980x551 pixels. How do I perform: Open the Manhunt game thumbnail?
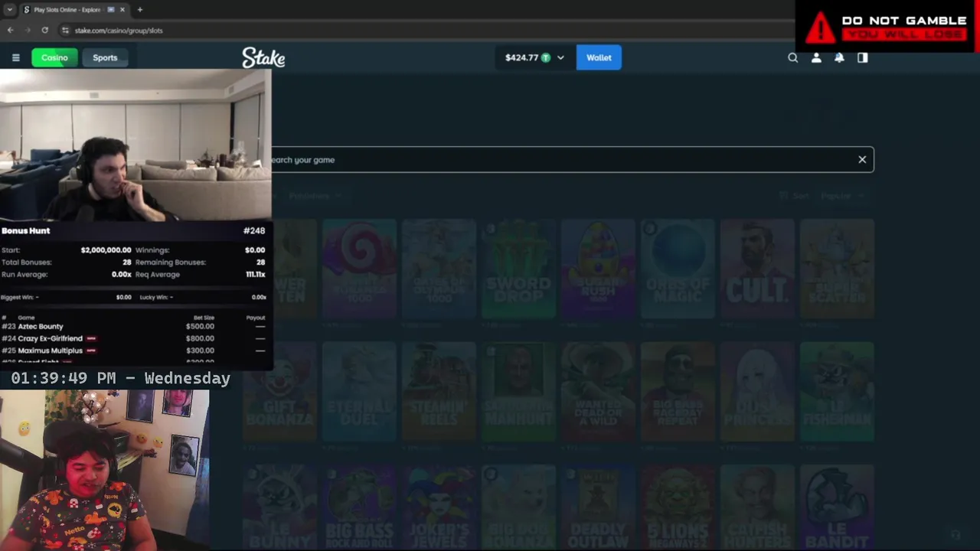pyautogui.click(x=518, y=391)
